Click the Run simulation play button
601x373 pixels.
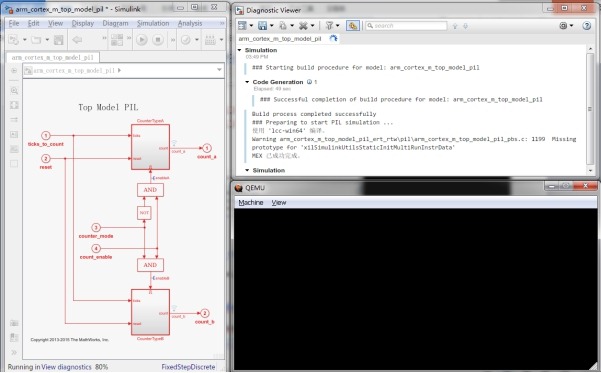142,39
